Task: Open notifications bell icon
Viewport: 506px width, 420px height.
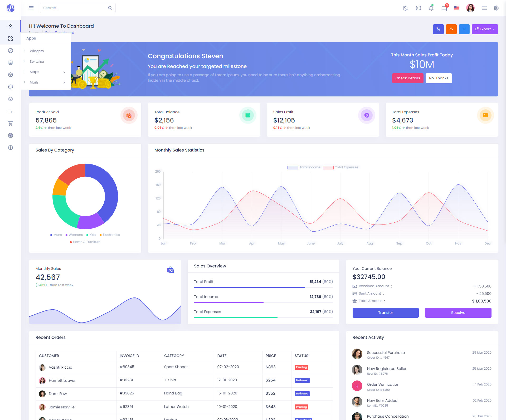Action: [x=431, y=8]
